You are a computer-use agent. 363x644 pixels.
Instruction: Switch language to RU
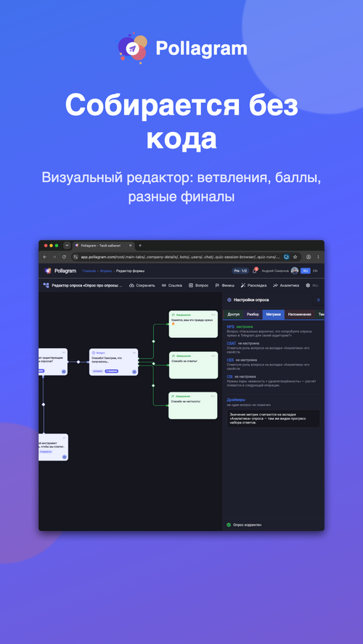click(x=306, y=271)
